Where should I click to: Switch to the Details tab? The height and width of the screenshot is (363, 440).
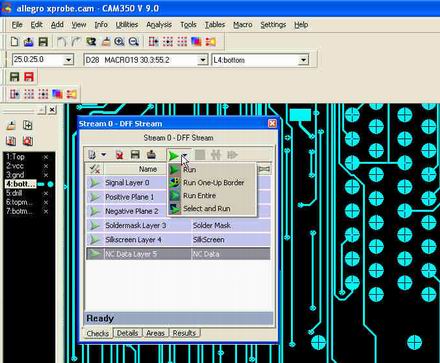click(127, 333)
